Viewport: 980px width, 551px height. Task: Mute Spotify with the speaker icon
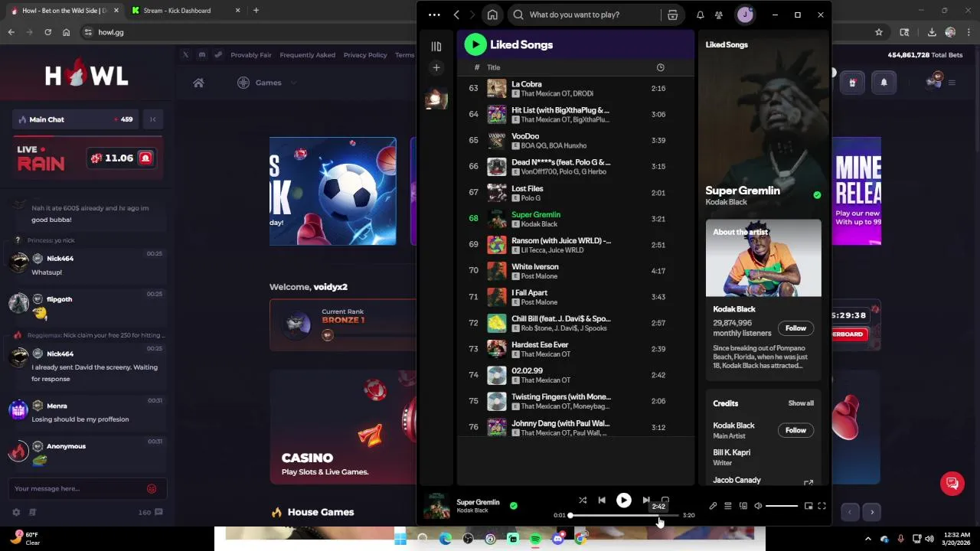pyautogui.click(x=758, y=506)
